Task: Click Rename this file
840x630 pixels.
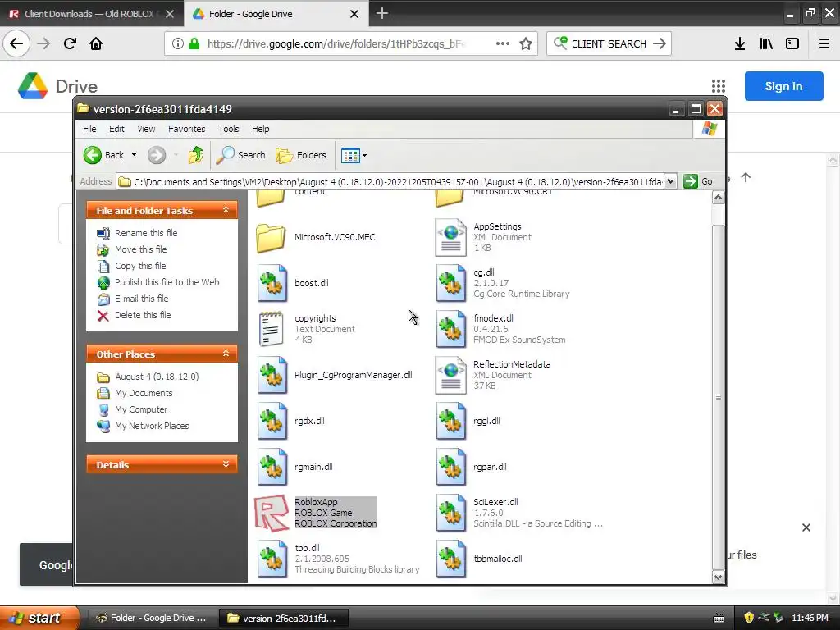Action: (146, 233)
